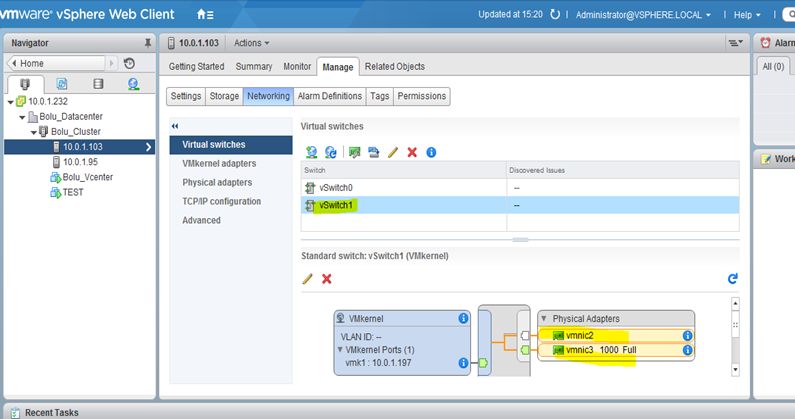Open the Help dropdown menu
The height and width of the screenshot is (419, 795).
point(747,15)
